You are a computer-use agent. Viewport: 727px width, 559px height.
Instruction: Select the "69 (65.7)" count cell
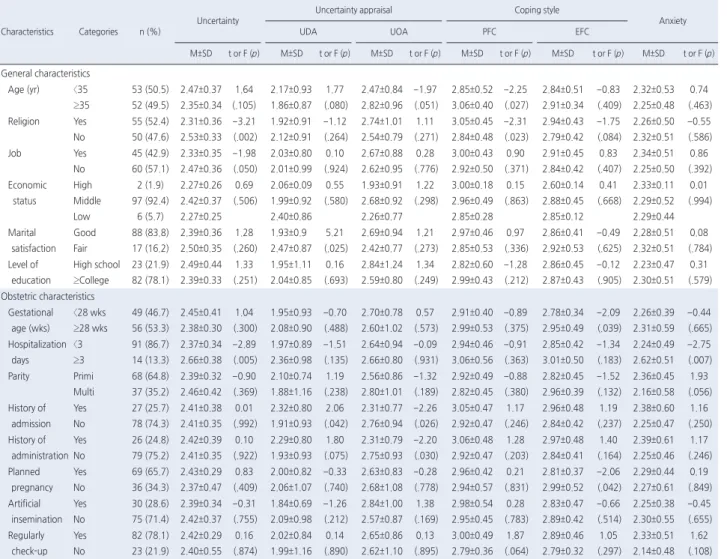tap(150, 471)
